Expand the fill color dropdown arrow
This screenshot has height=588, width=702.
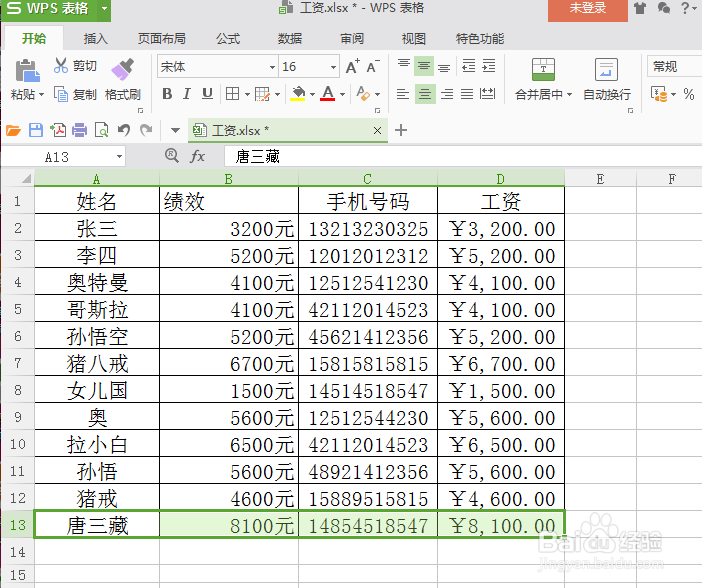point(312,94)
